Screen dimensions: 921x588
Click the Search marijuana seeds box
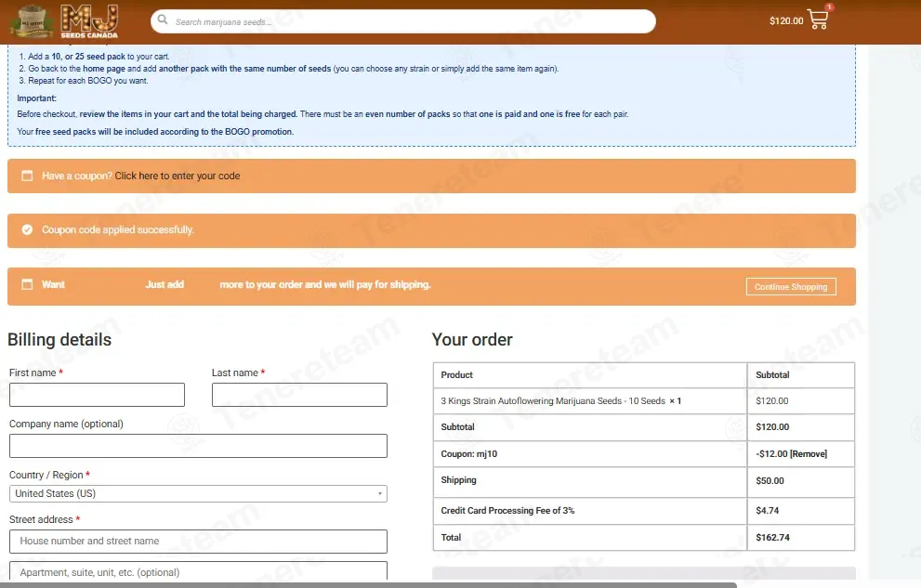click(x=403, y=21)
